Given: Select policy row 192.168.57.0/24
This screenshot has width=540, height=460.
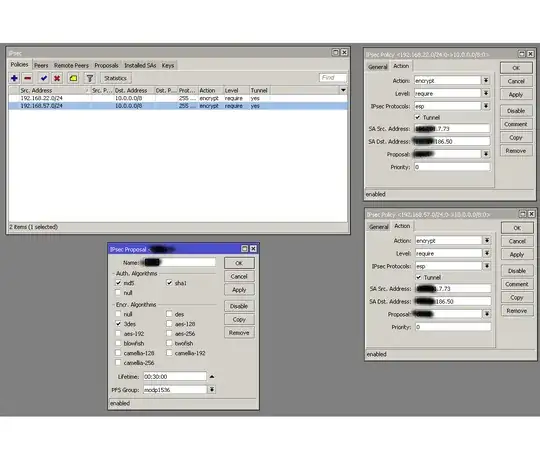Looking at the screenshot, I should [178, 106].
